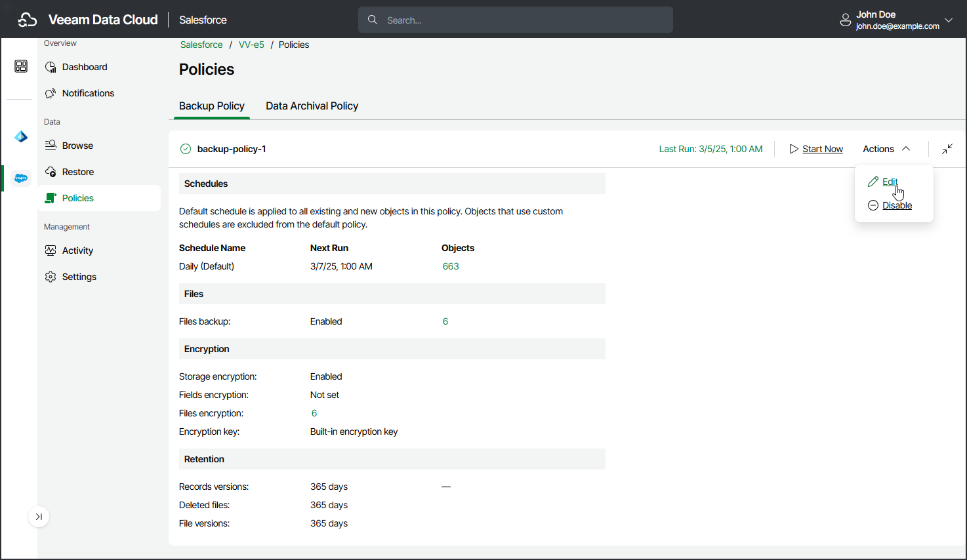
Task: Go to Restore in the sidebar
Action: point(99,172)
